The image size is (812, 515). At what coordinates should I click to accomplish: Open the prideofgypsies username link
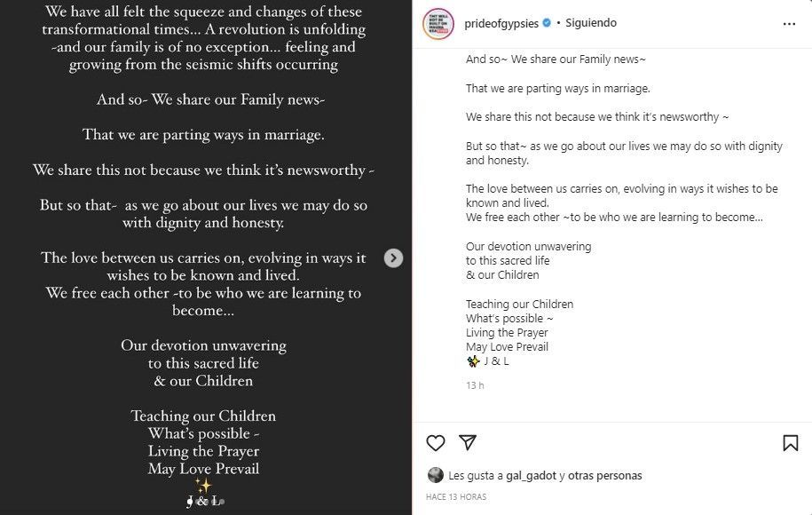point(501,23)
